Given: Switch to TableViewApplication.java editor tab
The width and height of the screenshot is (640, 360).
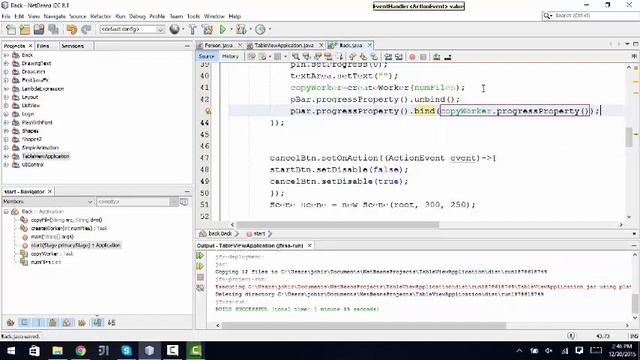Looking at the screenshot, I should [284, 45].
